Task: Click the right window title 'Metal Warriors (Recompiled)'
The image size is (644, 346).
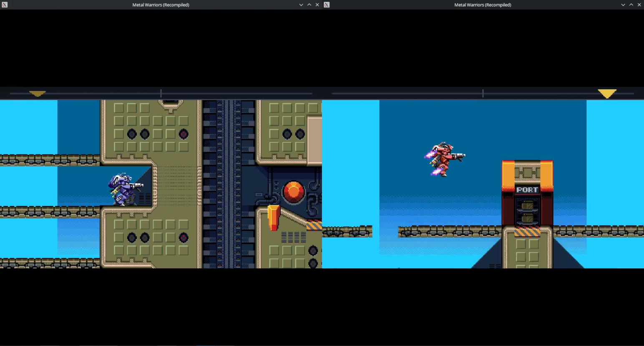Action: 483,5
